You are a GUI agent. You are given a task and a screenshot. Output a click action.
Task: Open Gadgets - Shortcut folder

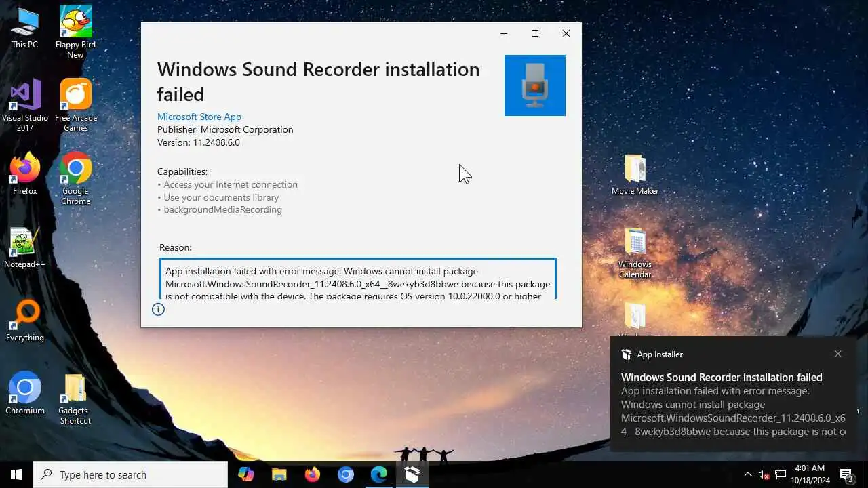(x=75, y=399)
